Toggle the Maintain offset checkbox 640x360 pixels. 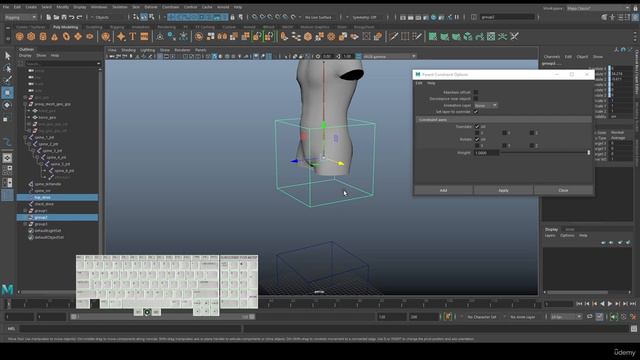[x=476, y=92]
